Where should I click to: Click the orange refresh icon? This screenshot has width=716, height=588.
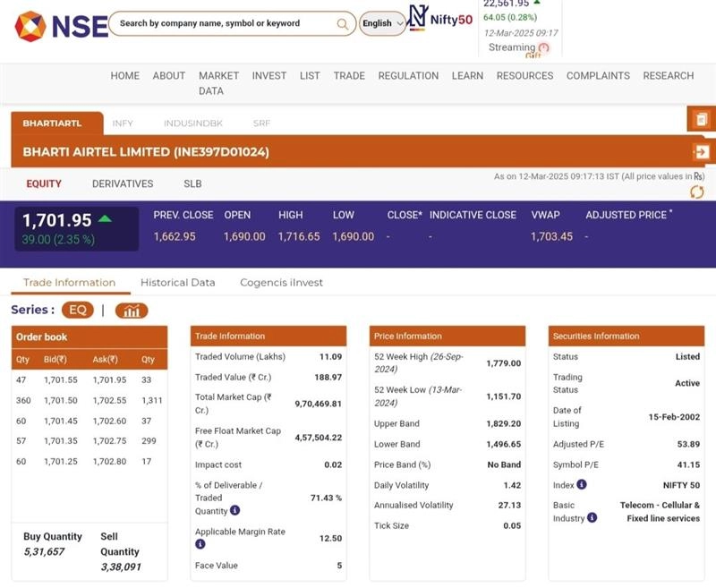[696, 192]
